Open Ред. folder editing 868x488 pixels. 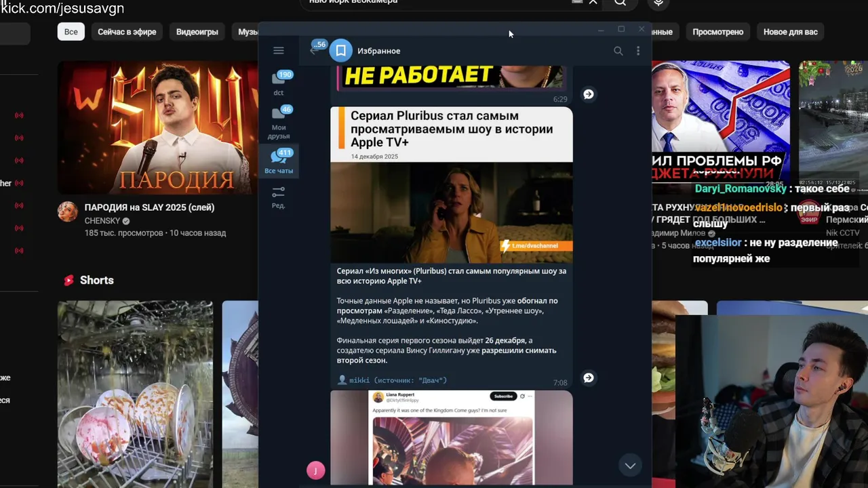coord(279,197)
